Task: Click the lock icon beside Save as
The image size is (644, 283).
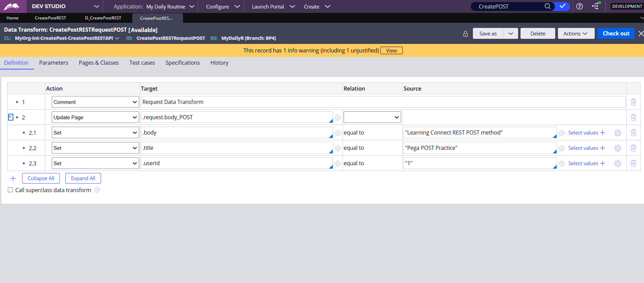Action: [x=465, y=34]
